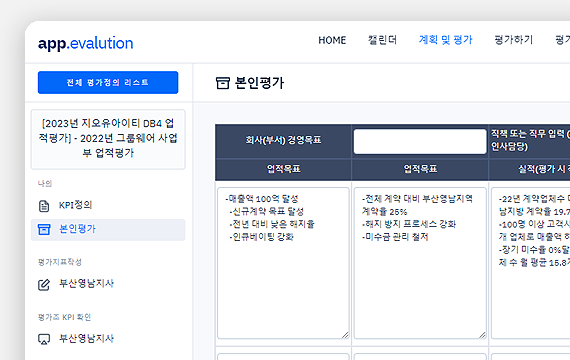Screen dimensions: 570x360
Task: Click the archive icon beside the 본인평가 page title
Action: coord(223,83)
